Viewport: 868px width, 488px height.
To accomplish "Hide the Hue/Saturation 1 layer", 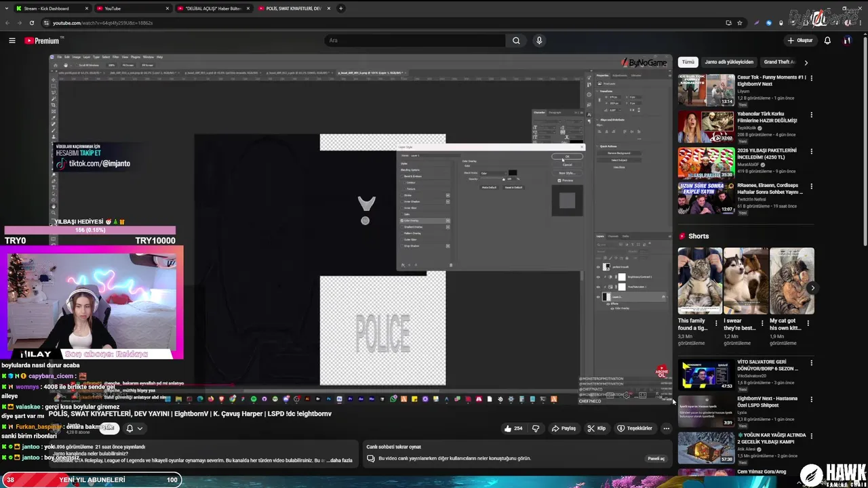I will tap(598, 287).
